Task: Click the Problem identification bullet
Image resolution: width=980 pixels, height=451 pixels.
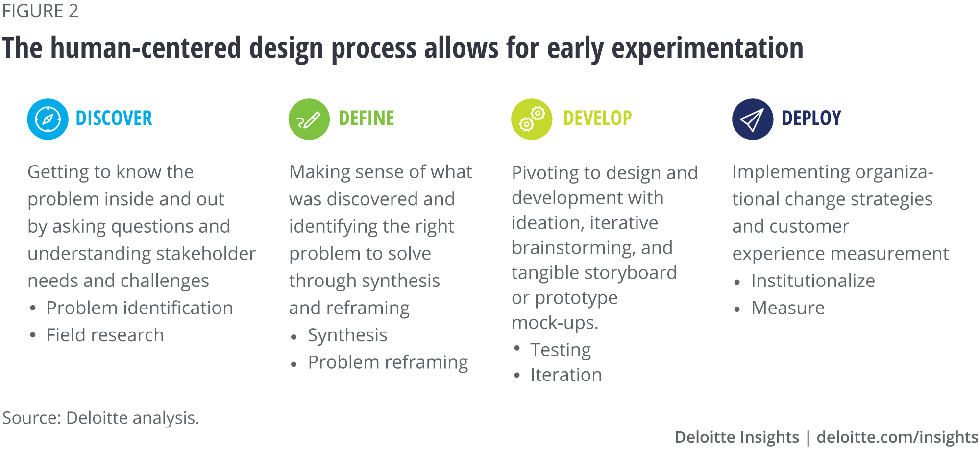Action: [139, 308]
